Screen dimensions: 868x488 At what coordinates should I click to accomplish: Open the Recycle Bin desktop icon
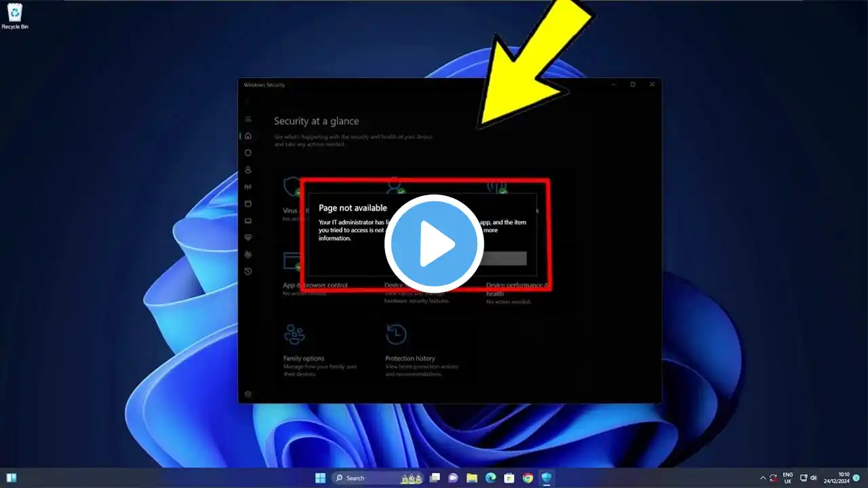15,16
